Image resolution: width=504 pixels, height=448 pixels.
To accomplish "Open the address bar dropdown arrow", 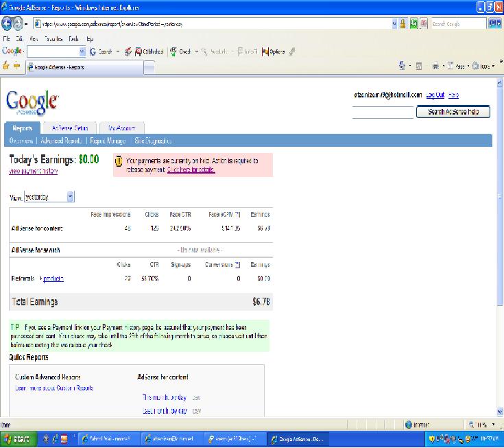I will click(394, 24).
